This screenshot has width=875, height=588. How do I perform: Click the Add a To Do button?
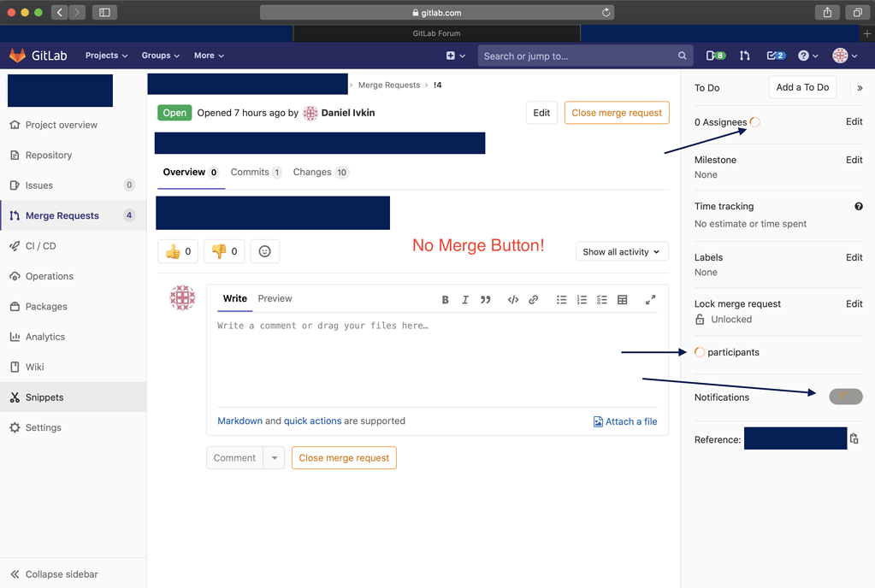click(802, 86)
